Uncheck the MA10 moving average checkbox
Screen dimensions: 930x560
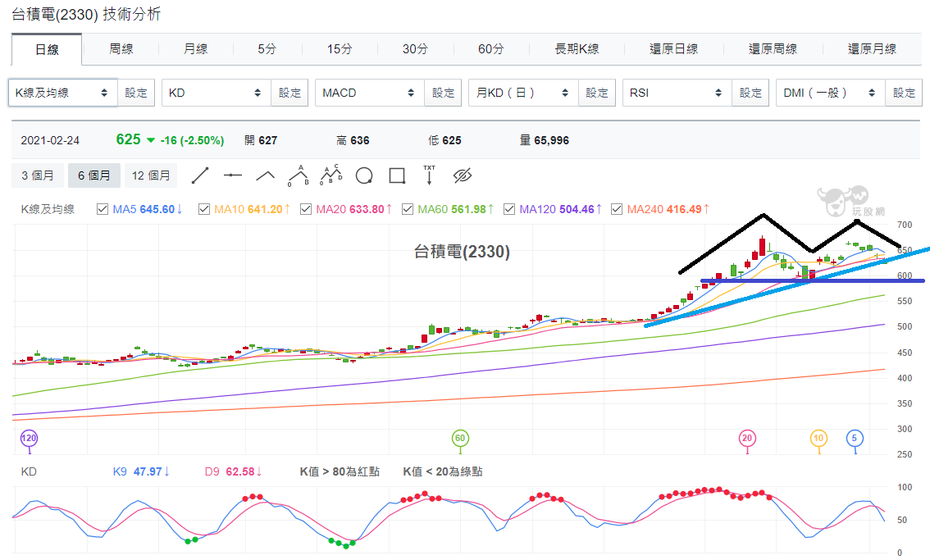pyautogui.click(x=204, y=209)
